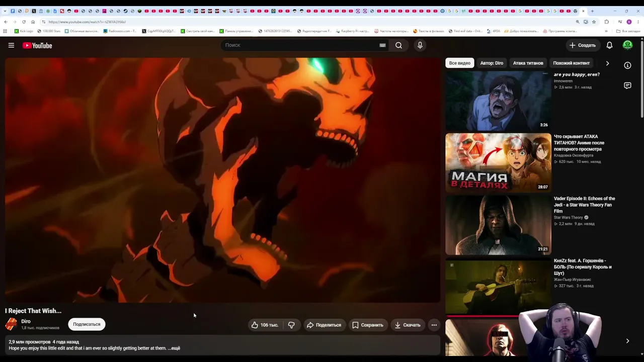Open the 4PDA bookmark

point(494,31)
